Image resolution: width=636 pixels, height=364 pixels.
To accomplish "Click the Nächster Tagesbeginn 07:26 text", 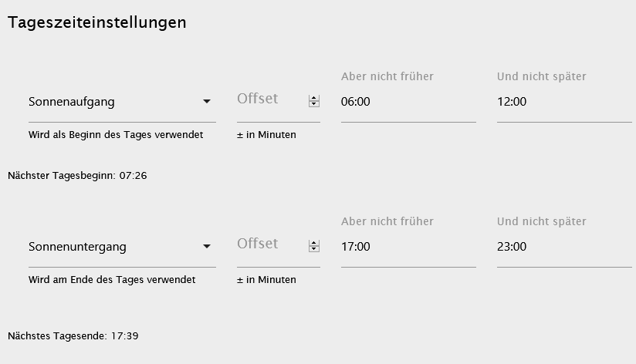I will click(x=77, y=176).
